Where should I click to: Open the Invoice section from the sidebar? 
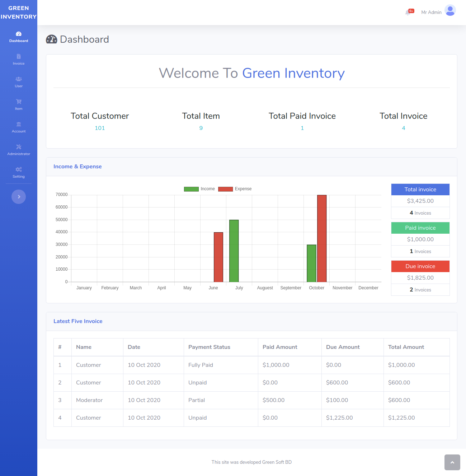pos(19,57)
